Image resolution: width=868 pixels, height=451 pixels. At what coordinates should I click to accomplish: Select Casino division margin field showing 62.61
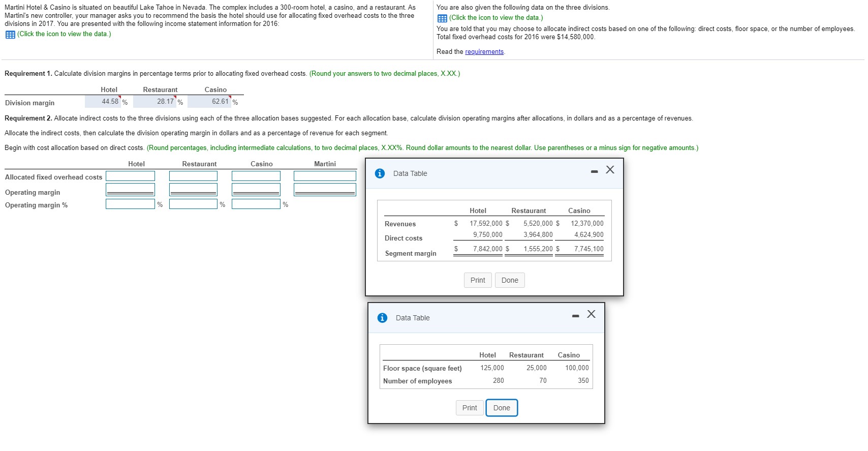(209, 102)
